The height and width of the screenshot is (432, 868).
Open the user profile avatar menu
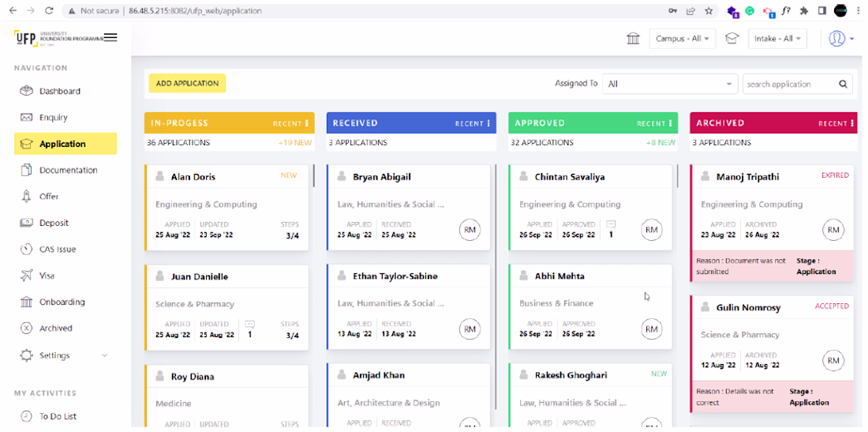[837, 38]
